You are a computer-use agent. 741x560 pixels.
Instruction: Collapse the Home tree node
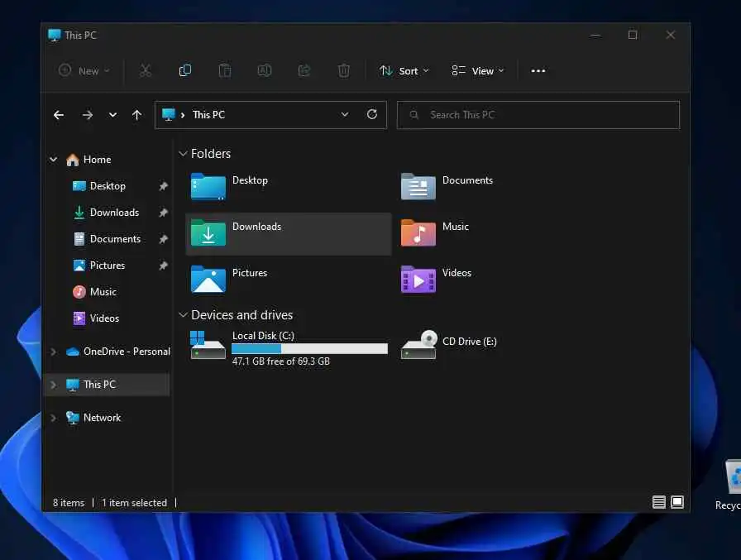[x=54, y=160]
